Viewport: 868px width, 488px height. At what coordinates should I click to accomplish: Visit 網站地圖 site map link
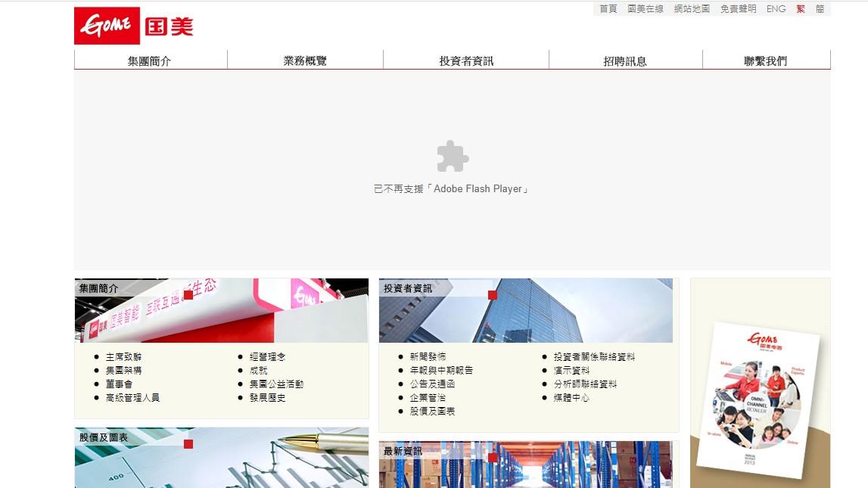tap(690, 9)
